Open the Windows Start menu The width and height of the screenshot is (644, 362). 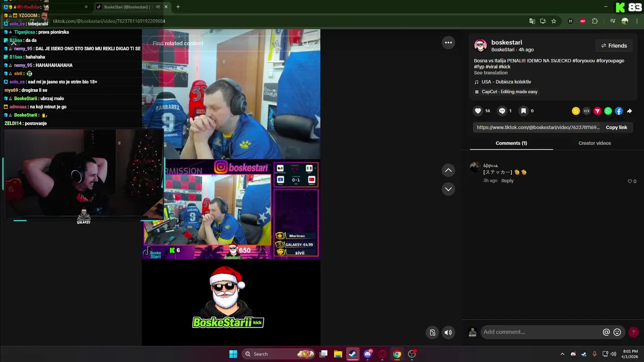coord(233,354)
